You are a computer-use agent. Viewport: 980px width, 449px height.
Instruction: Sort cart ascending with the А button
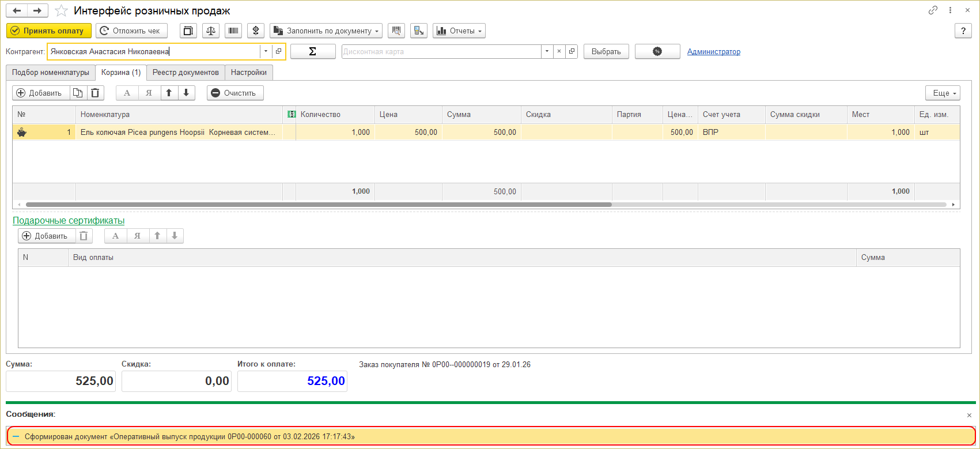click(127, 93)
